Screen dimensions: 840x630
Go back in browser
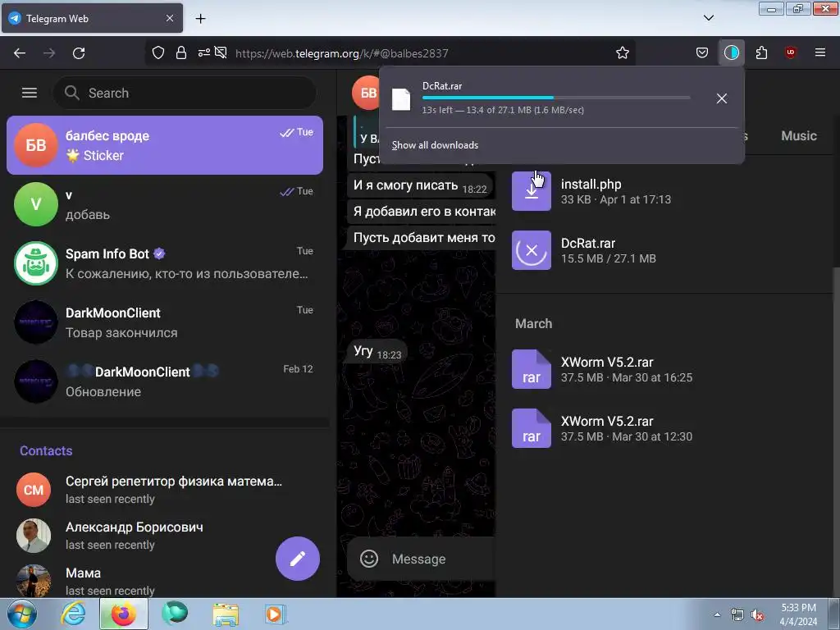pos(20,53)
